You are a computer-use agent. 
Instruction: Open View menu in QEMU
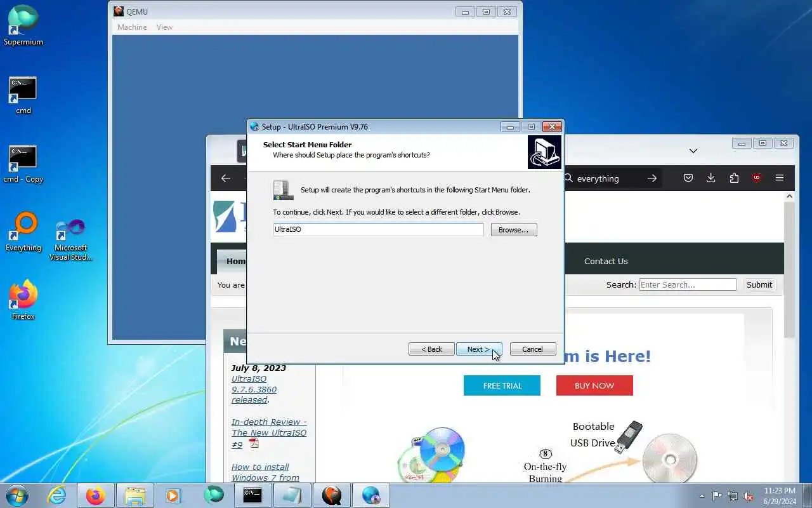(x=164, y=27)
